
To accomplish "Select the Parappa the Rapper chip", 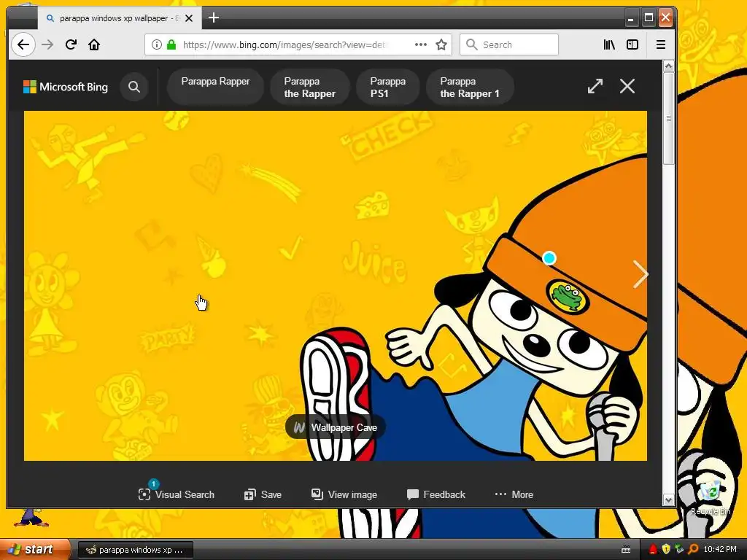I will click(x=309, y=87).
